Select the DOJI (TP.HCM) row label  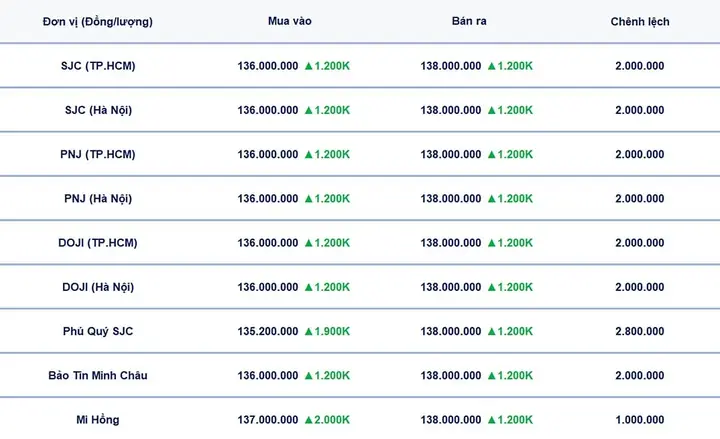(98, 243)
